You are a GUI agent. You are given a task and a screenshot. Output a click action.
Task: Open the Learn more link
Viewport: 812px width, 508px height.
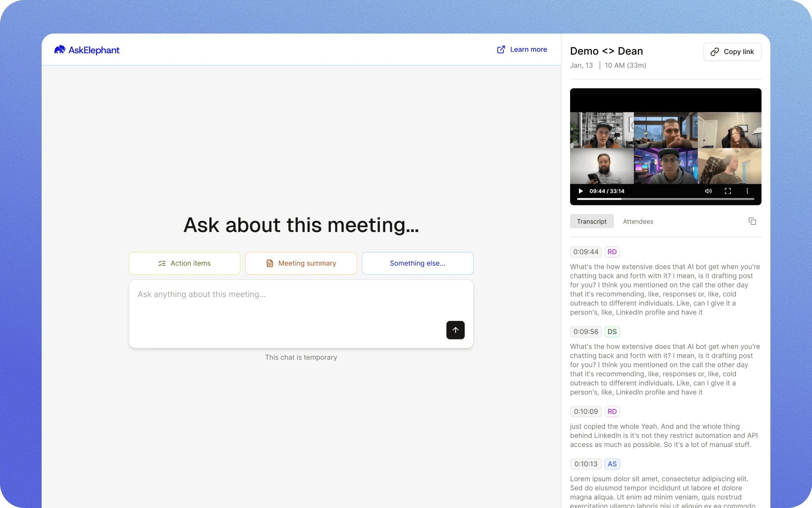528,49
